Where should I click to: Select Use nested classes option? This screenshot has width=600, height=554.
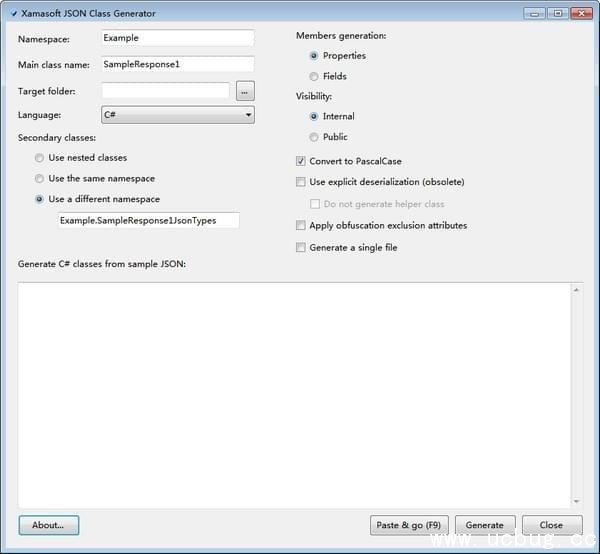(39, 158)
